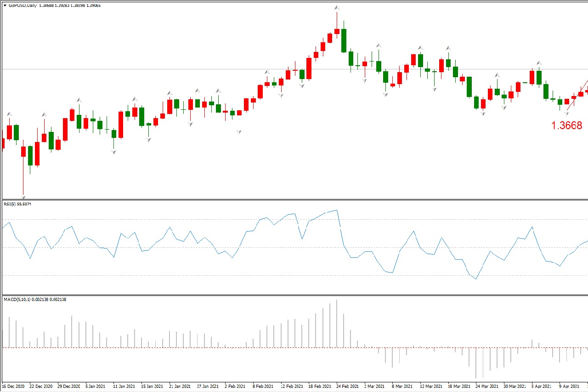The height and width of the screenshot is (392, 588).
Task: Select the down fractal below the lowest December wick
Action: point(23,197)
